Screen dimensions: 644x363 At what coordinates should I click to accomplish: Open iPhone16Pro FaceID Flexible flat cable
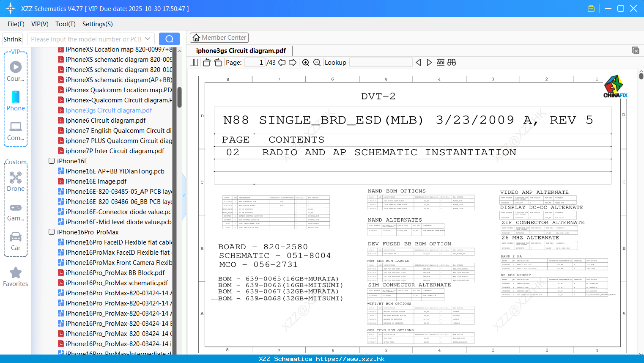115,242
